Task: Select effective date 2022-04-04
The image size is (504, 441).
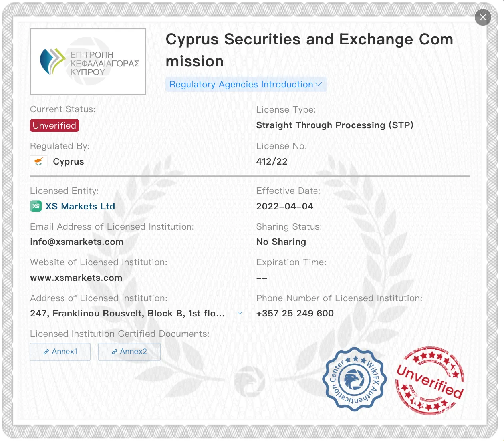Action: tap(285, 206)
